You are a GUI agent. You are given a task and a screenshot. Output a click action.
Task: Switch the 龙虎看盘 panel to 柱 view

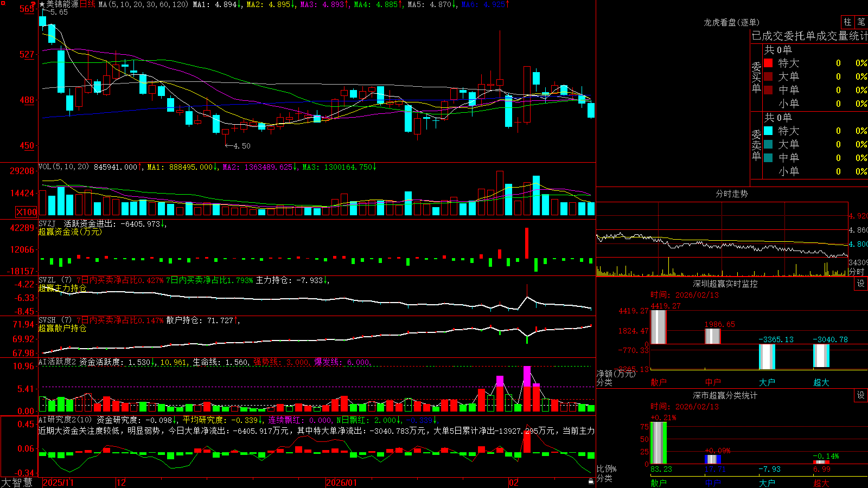[x=847, y=22]
